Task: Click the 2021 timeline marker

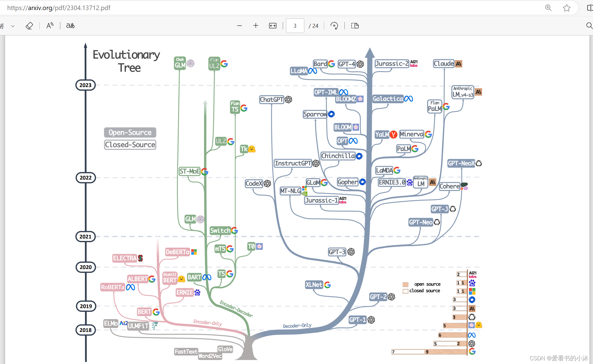Action: coord(86,237)
